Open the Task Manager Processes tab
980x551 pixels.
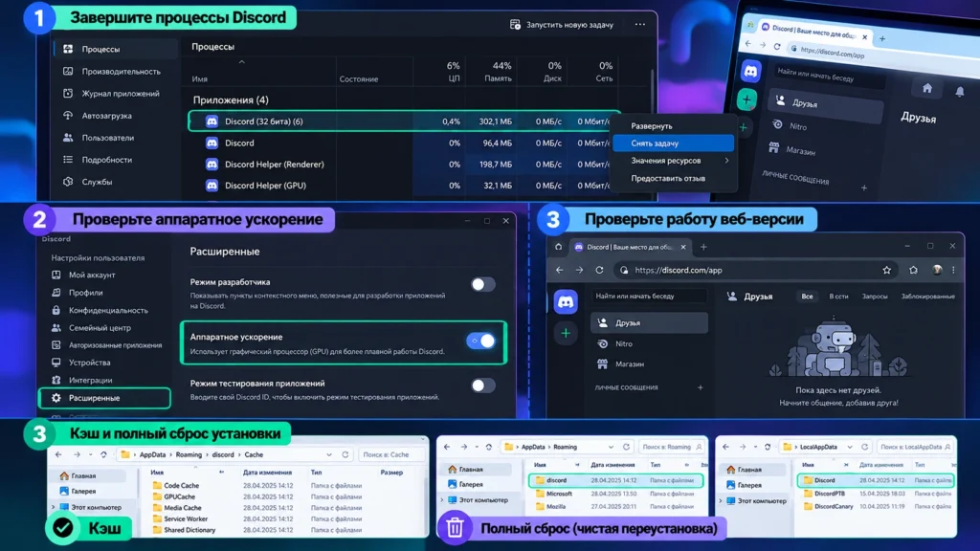[116, 49]
